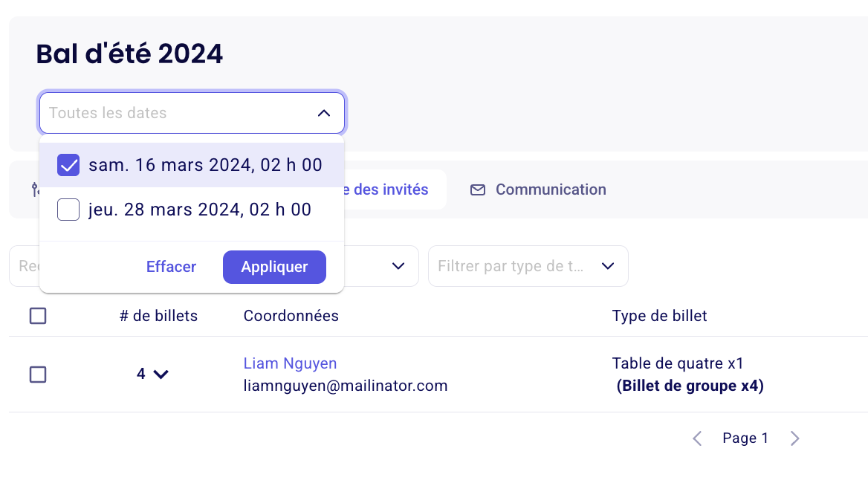This screenshot has height=486, width=868.
Task: Tick the Liam Nguyen row checkbox
Action: click(x=38, y=375)
